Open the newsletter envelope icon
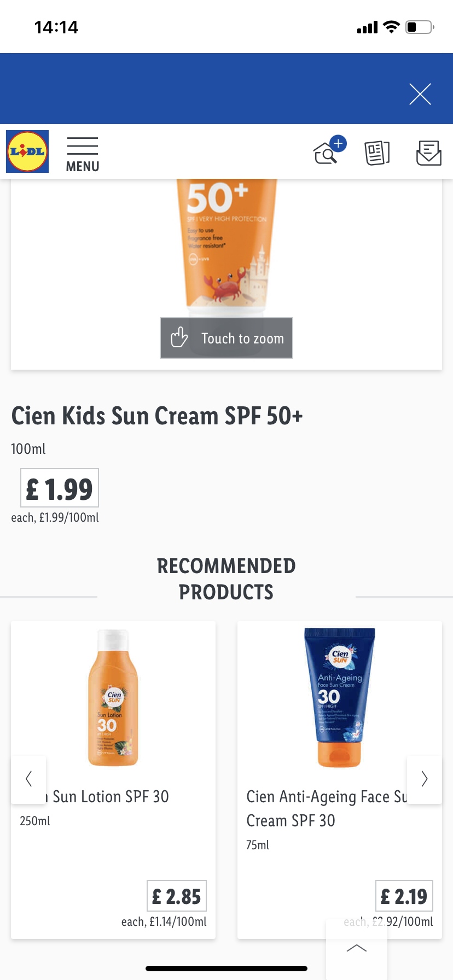 pos(428,153)
